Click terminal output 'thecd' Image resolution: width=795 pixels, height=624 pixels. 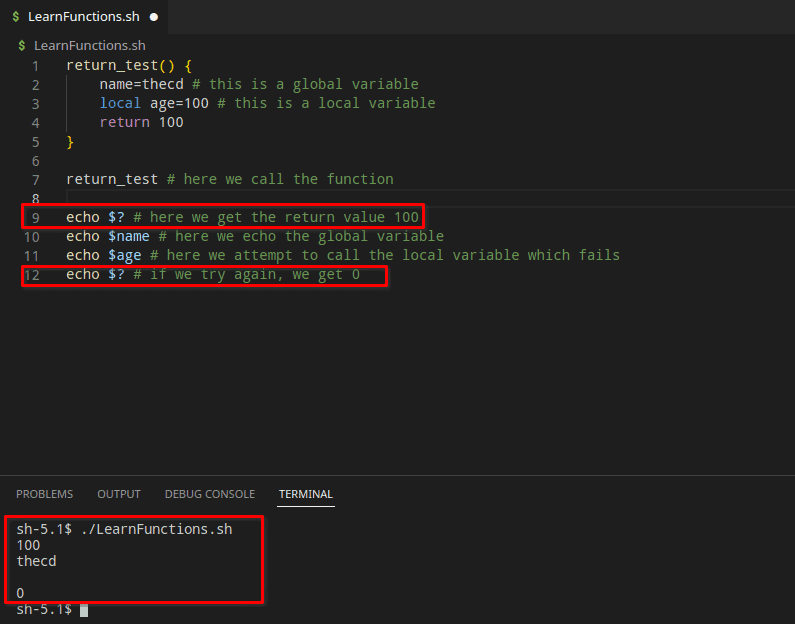(x=37, y=561)
